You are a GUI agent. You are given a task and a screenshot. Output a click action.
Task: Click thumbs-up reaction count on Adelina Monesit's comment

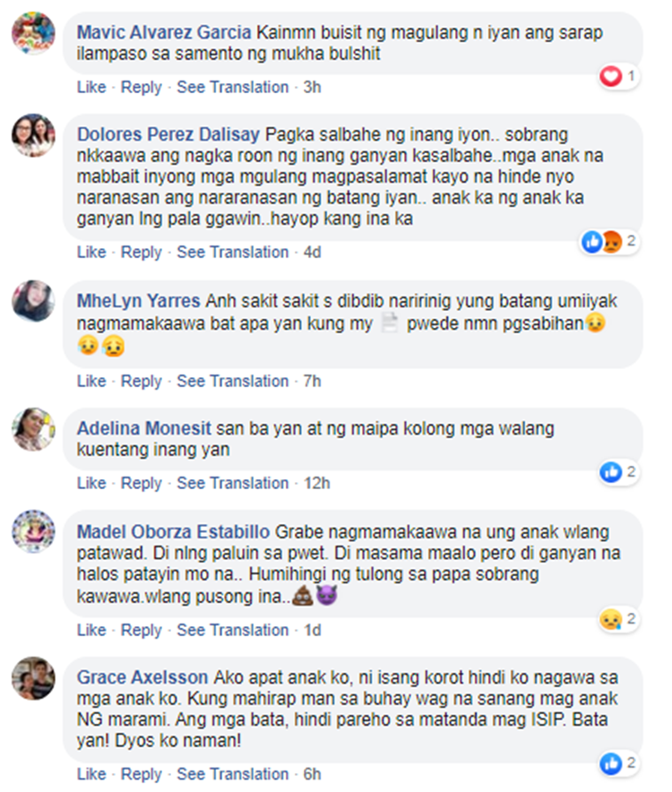(619, 472)
